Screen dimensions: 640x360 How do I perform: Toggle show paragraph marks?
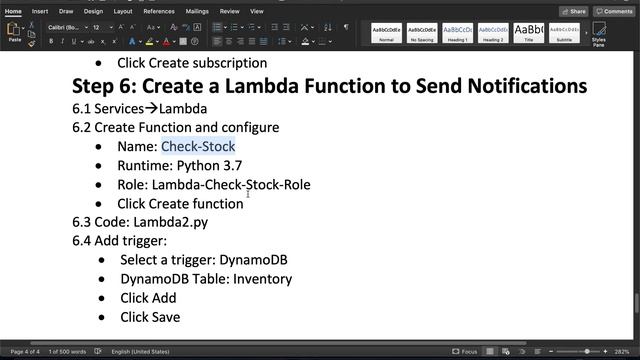coord(346,27)
